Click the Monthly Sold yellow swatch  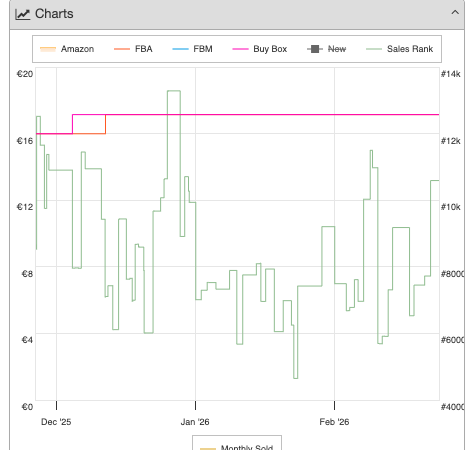point(208,449)
